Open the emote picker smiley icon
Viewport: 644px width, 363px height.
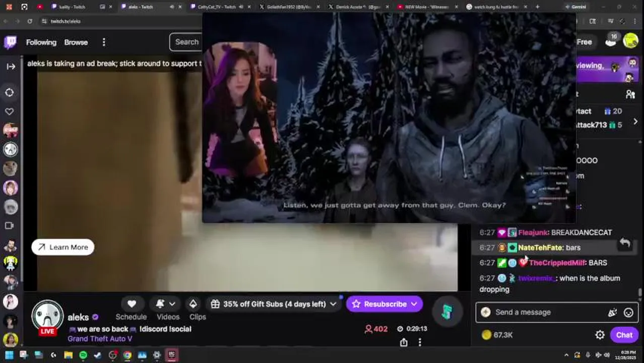pyautogui.click(x=628, y=313)
